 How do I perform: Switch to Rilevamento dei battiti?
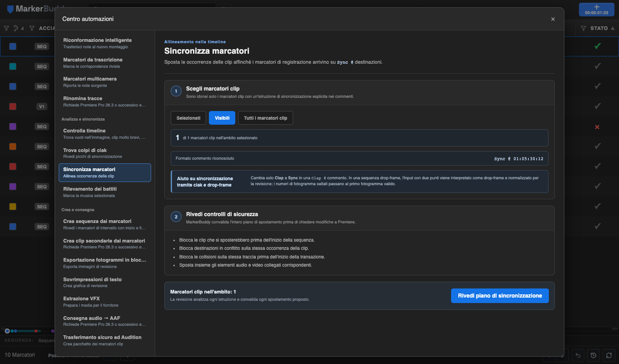click(x=105, y=192)
